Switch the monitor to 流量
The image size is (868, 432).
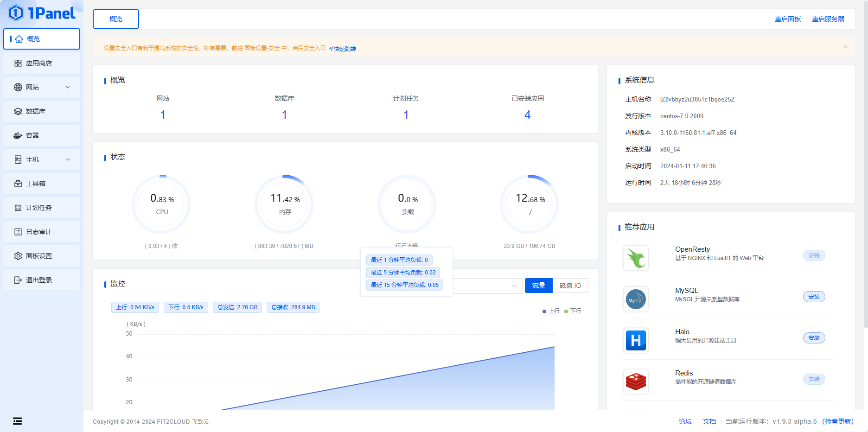click(538, 286)
